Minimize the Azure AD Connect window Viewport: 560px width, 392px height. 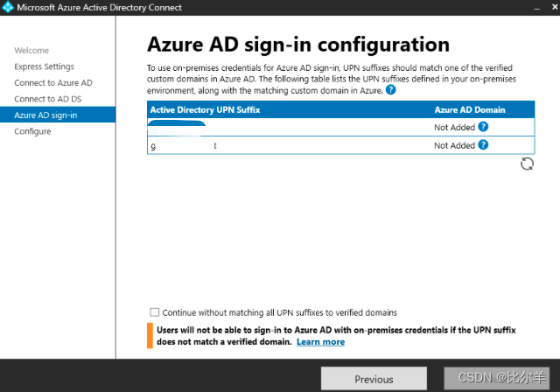click(536, 8)
